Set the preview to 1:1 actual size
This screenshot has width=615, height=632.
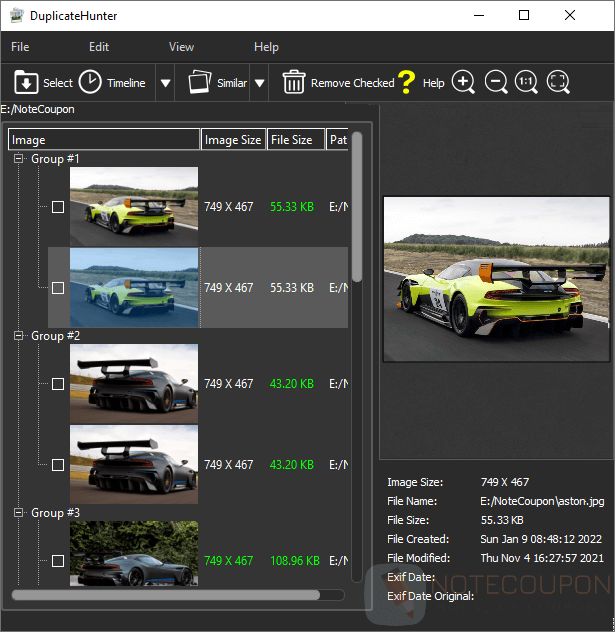[526, 82]
